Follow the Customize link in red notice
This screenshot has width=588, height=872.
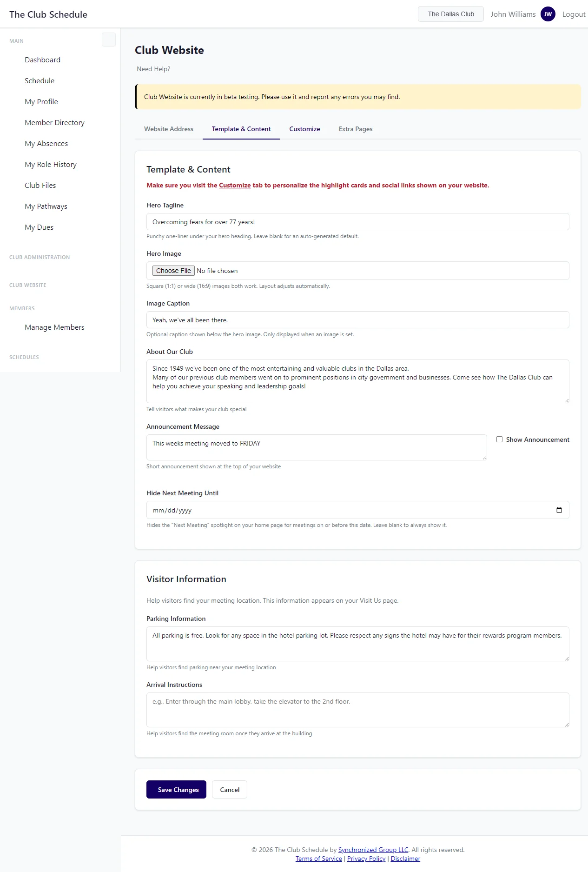click(235, 185)
